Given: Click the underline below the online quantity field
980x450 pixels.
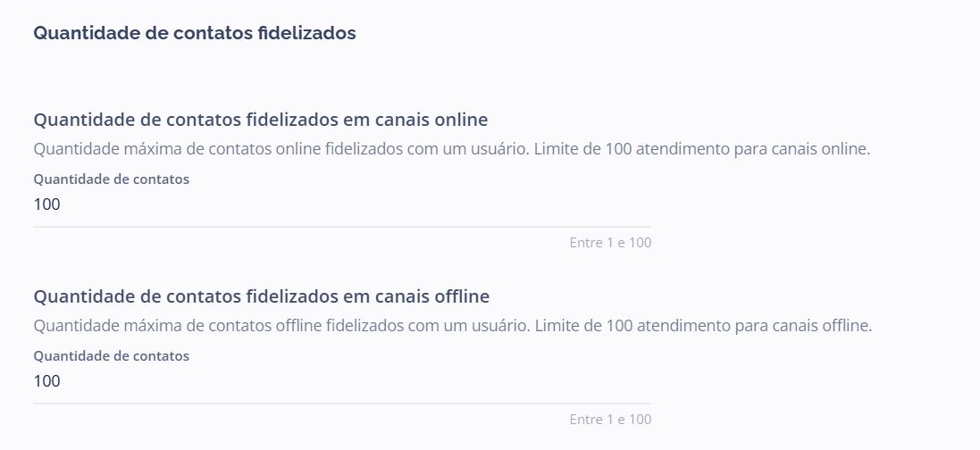Looking at the screenshot, I should click(x=341, y=227).
